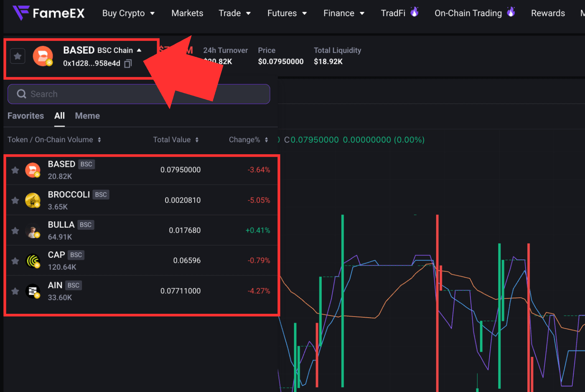Star the BROCCOLI token row
585x392 pixels.
[x=15, y=201]
